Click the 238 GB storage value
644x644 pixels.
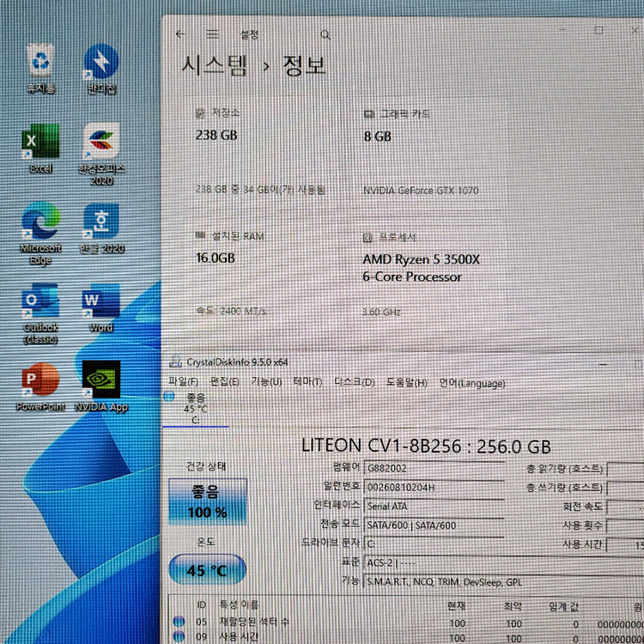pos(216,135)
